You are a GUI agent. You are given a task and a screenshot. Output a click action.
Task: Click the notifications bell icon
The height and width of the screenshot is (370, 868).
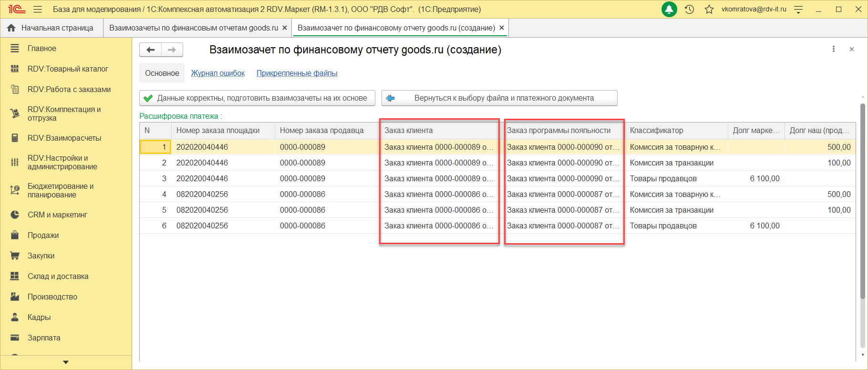(x=669, y=9)
